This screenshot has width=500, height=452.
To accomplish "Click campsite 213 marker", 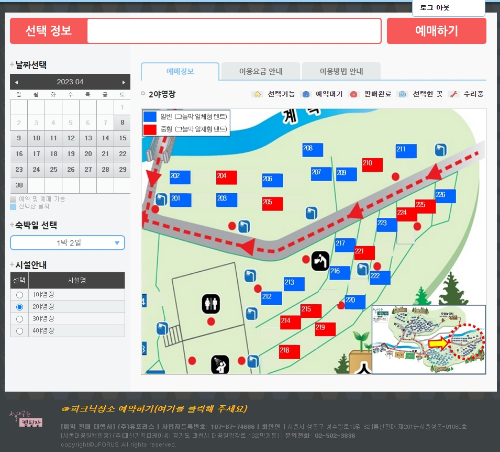I will [x=294, y=284].
